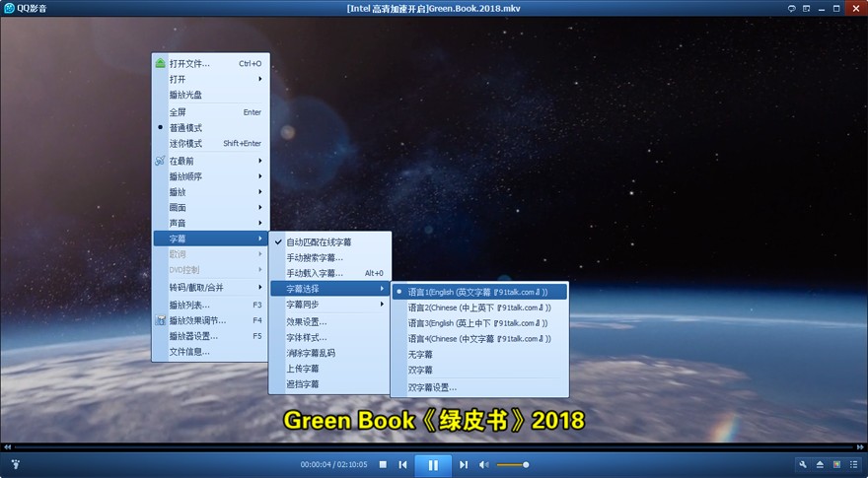Choose 打开文件... from the context menu
Screen dimensions: 868x478
(211, 63)
